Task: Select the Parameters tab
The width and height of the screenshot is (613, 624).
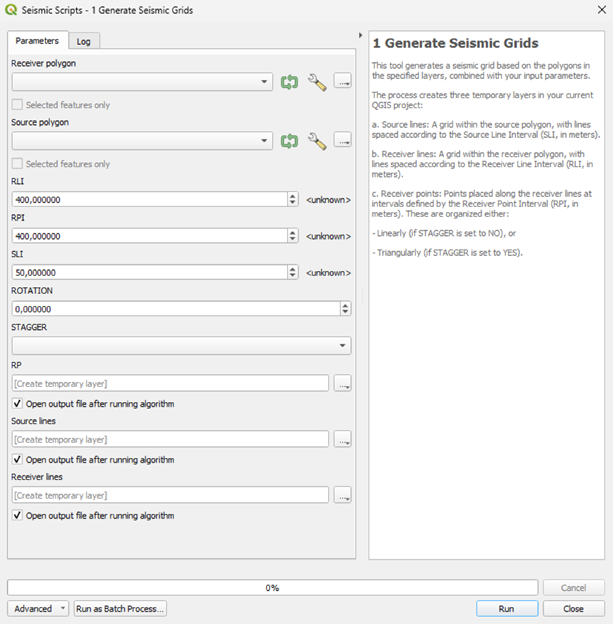Action: point(37,40)
